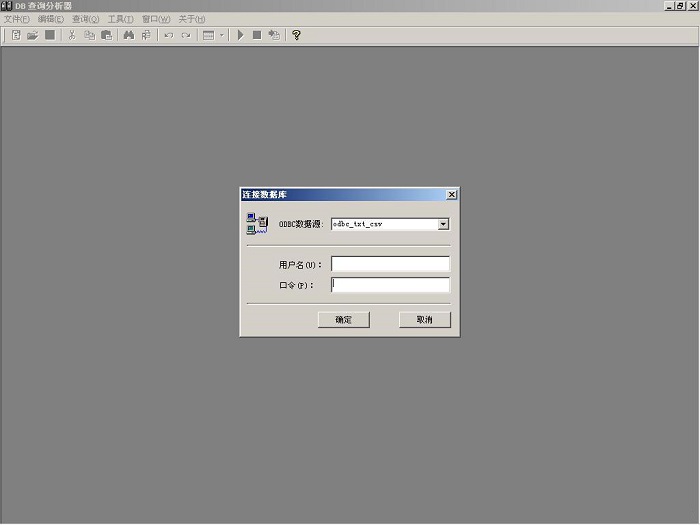Click the Run query play icon
The width and height of the screenshot is (700, 525).
[x=240, y=35]
